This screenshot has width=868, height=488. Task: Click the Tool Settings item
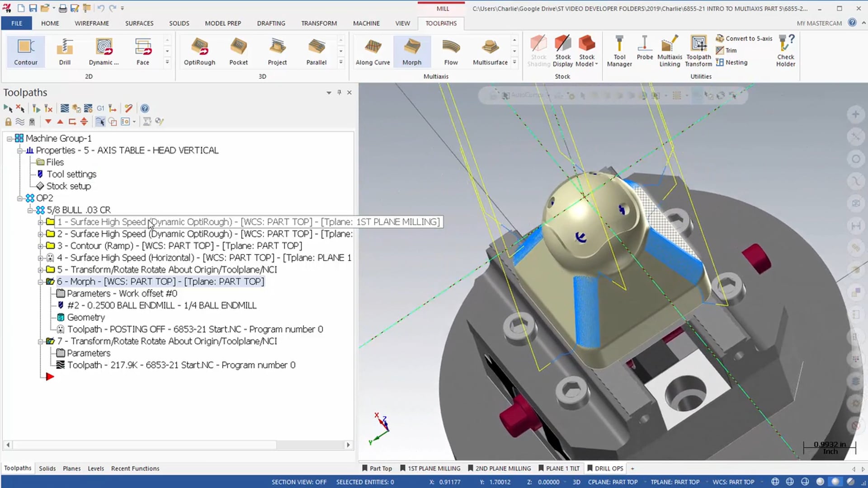click(x=71, y=174)
